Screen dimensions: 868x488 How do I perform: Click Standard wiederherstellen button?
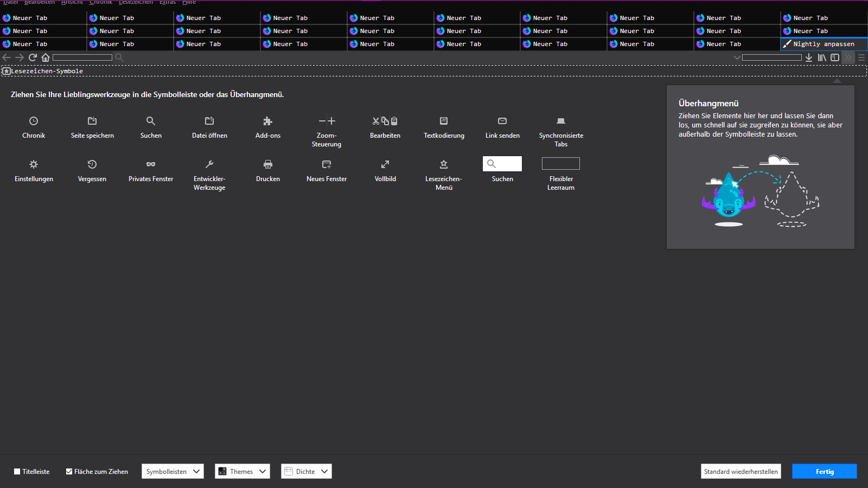[741, 472]
